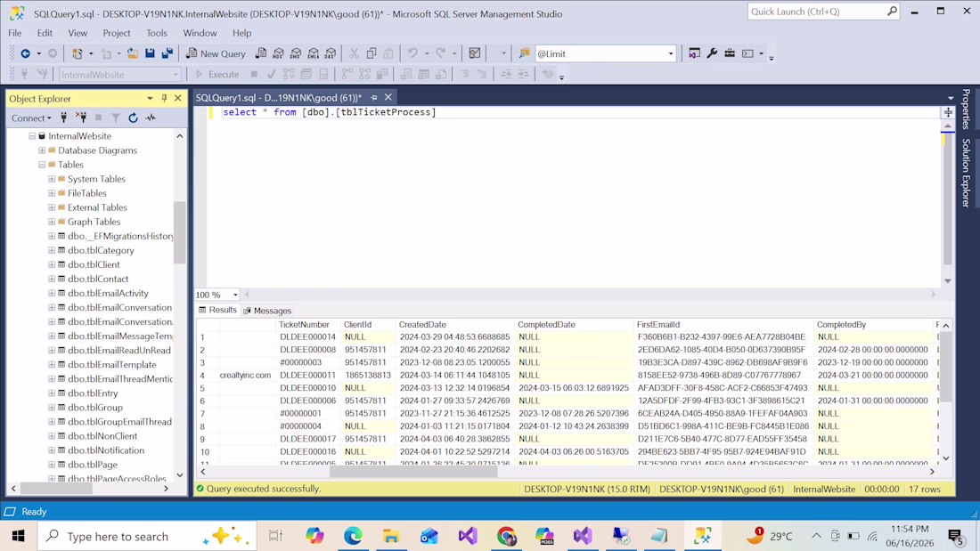Screen dimensions: 980x551
Task: Click the Navigate Backward arrow icon
Action: click(x=26, y=53)
